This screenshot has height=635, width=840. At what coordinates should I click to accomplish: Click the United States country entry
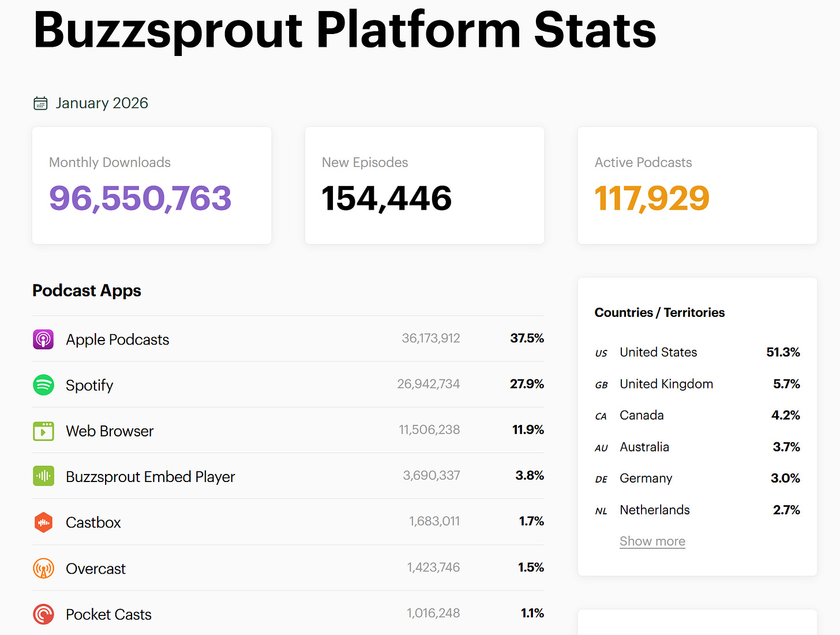pos(697,352)
